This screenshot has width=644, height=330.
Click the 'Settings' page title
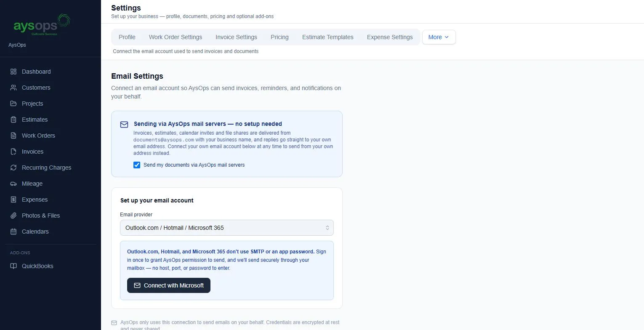pyautogui.click(x=126, y=8)
